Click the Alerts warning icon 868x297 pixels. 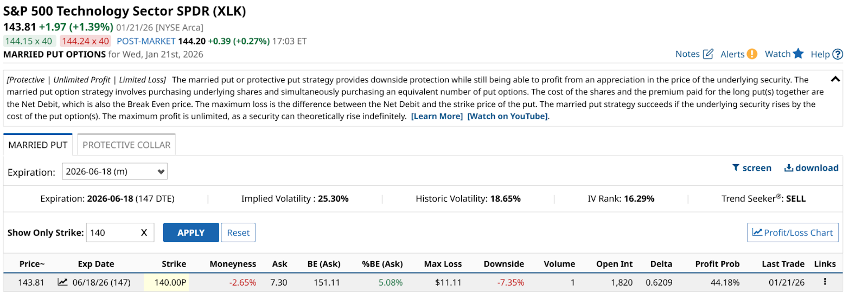coord(752,54)
